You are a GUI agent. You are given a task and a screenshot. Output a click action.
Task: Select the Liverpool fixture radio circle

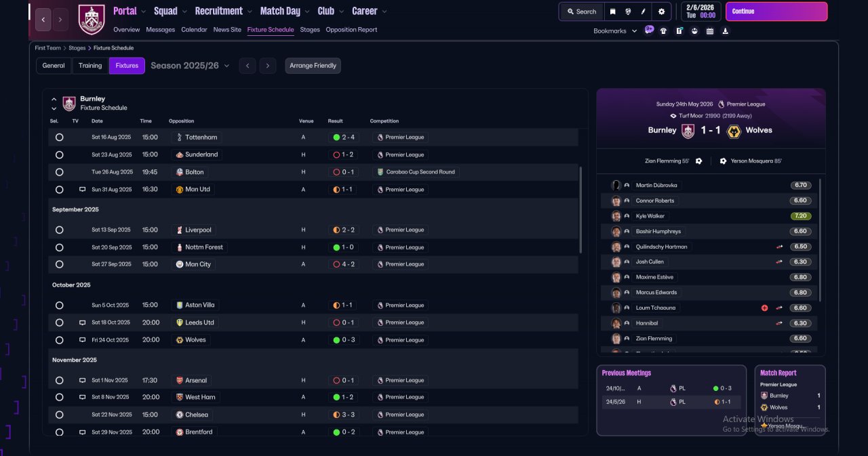click(59, 230)
